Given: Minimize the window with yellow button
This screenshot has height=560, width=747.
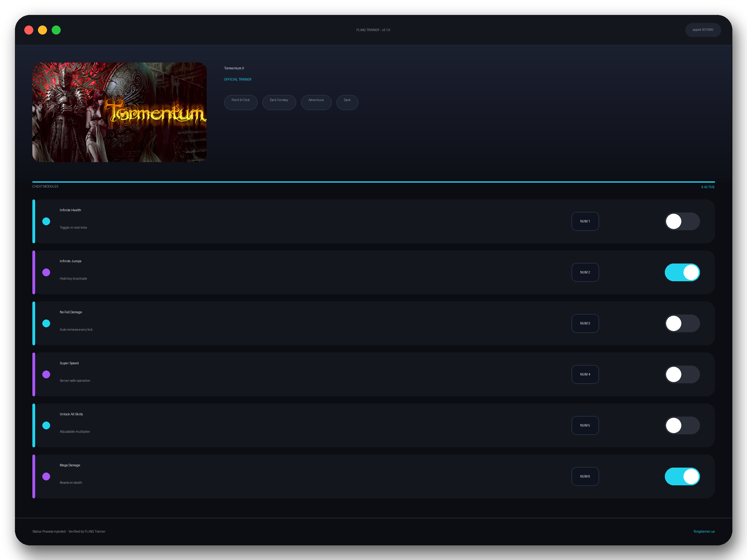Looking at the screenshot, I should (43, 30).
